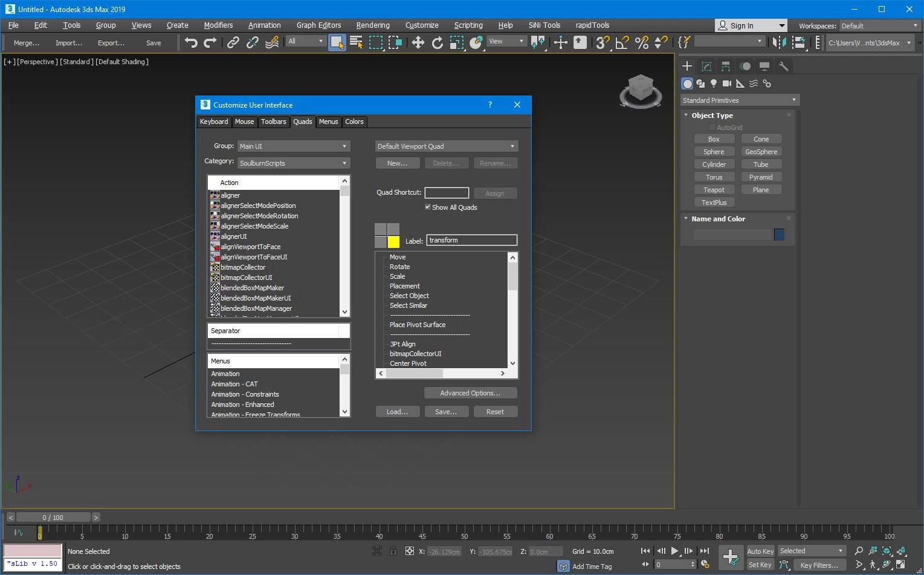Toggle Set Key animation mode
The width and height of the screenshot is (924, 575).
point(760,565)
